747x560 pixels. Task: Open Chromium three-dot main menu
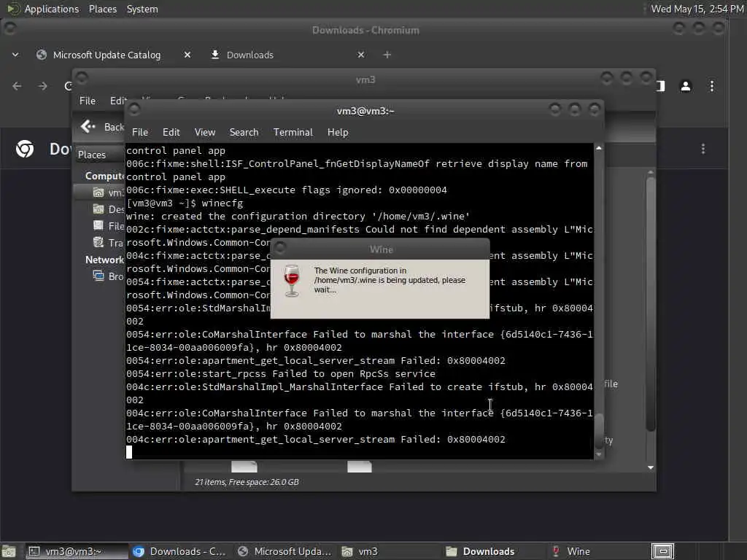click(712, 86)
